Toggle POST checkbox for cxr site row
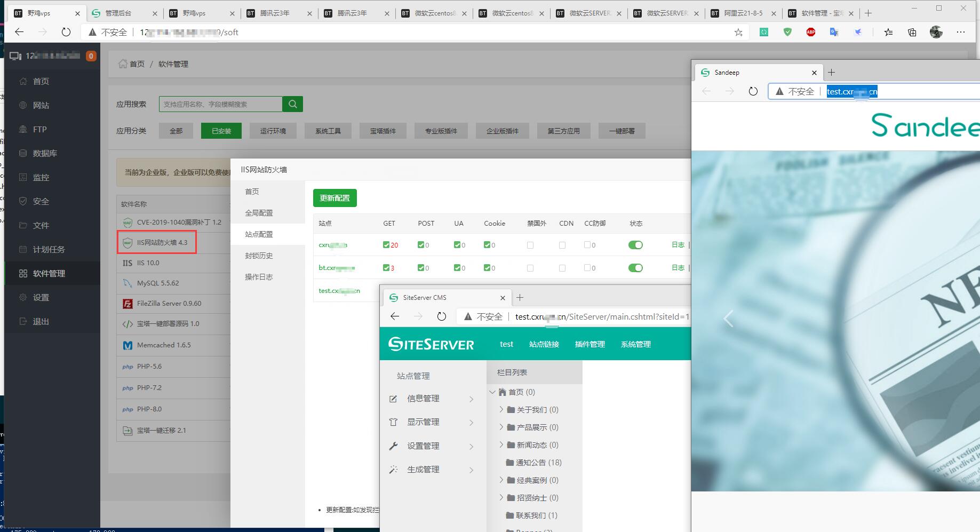 pyautogui.click(x=421, y=245)
